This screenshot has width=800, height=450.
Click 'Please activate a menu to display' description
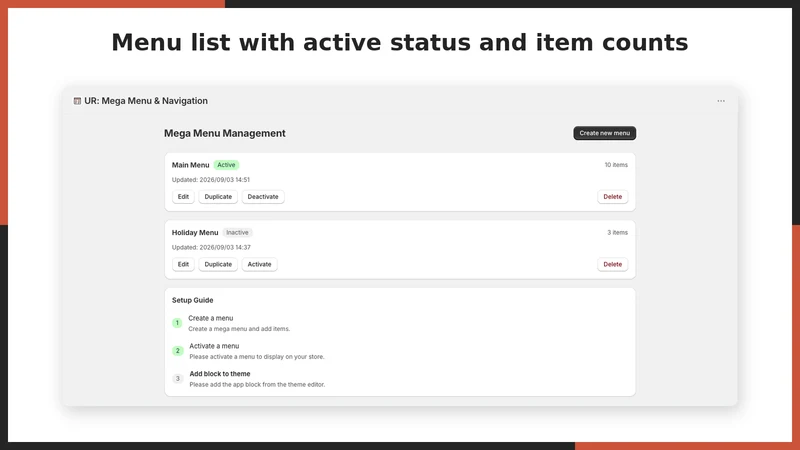coord(257,357)
